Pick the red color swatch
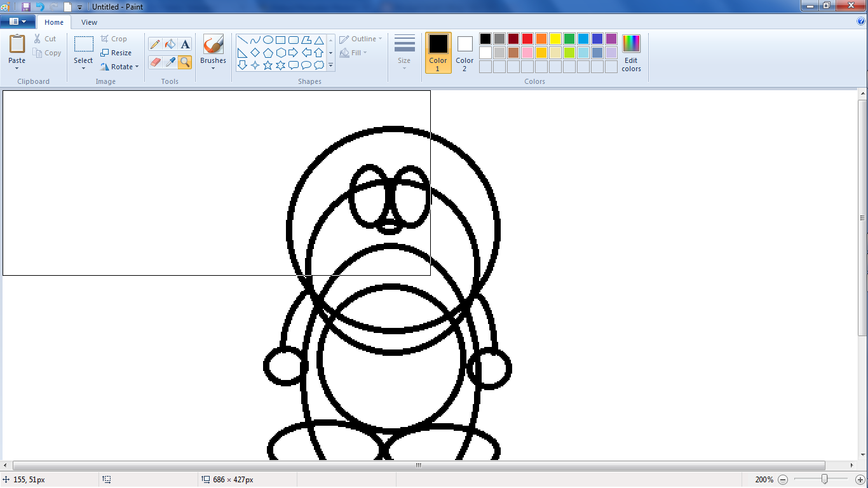868x488 pixels. tap(527, 39)
